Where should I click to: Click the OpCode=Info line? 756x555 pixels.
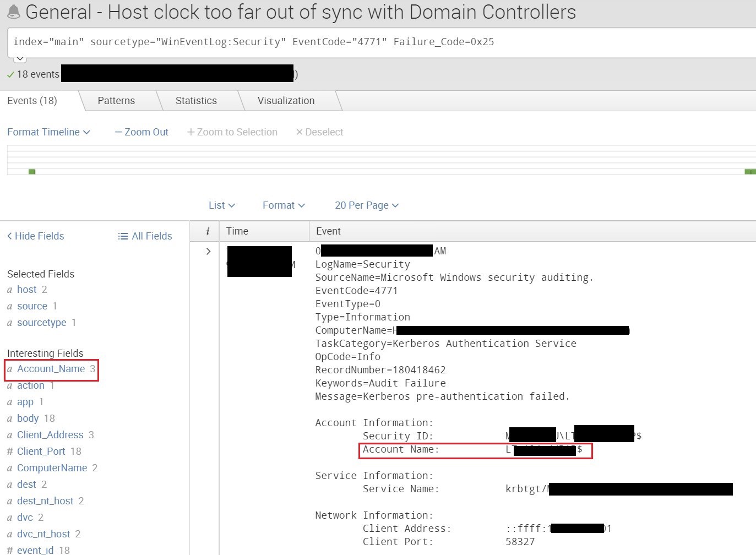[347, 357]
